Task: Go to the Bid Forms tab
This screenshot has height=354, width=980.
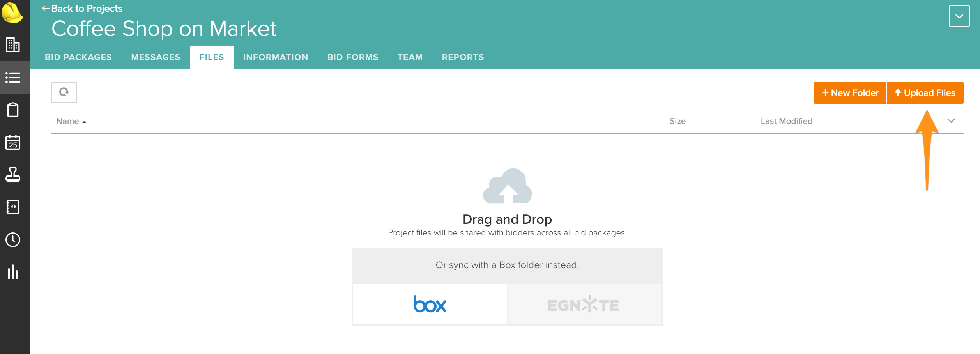Action: pos(353,57)
